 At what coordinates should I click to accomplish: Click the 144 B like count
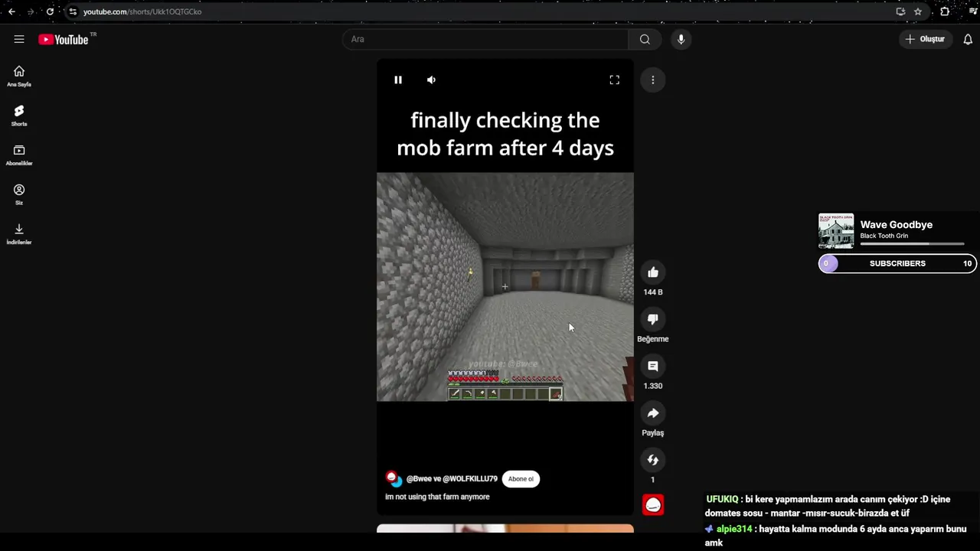tap(653, 292)
